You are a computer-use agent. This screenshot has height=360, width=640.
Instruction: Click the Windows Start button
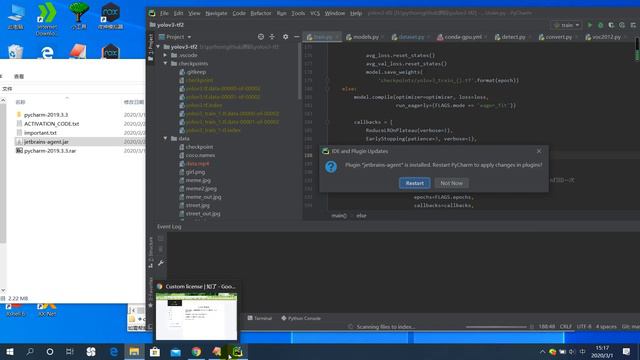pyautogui.click(x=10, y=351)
